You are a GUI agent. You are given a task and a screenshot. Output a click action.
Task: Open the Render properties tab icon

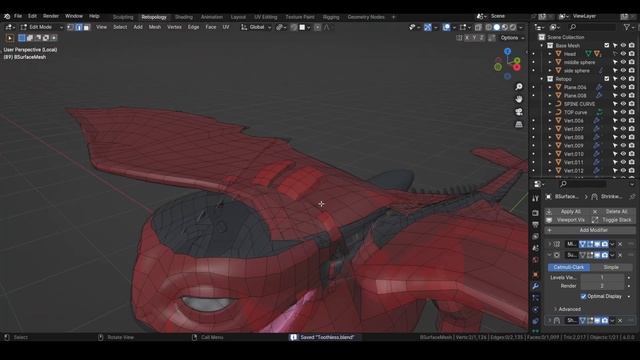(536, 213)
